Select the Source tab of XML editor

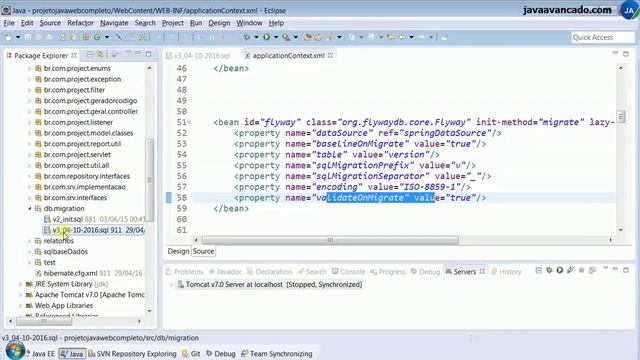click(203, 251)
